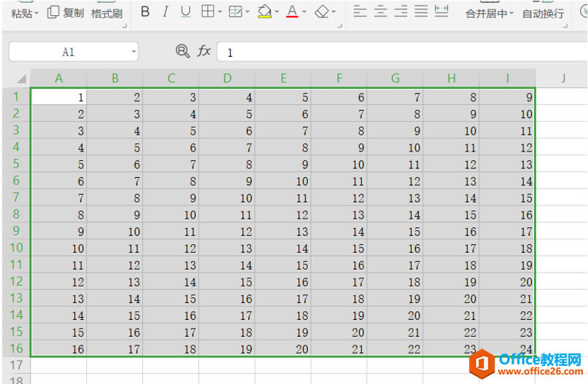Expand the table style dropdown arrow
This screenshot has height=384, width=588.
[247, 12]
